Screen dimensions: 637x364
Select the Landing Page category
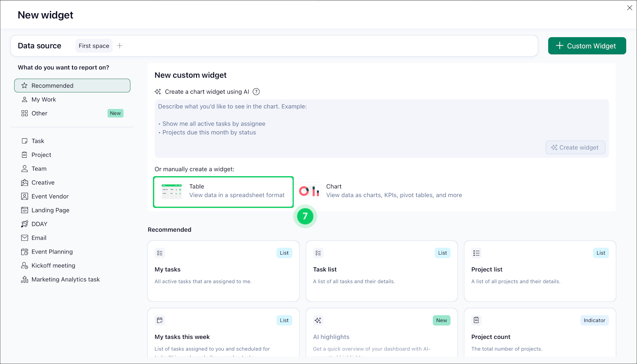pyautogui.click(x=50, y=210)
